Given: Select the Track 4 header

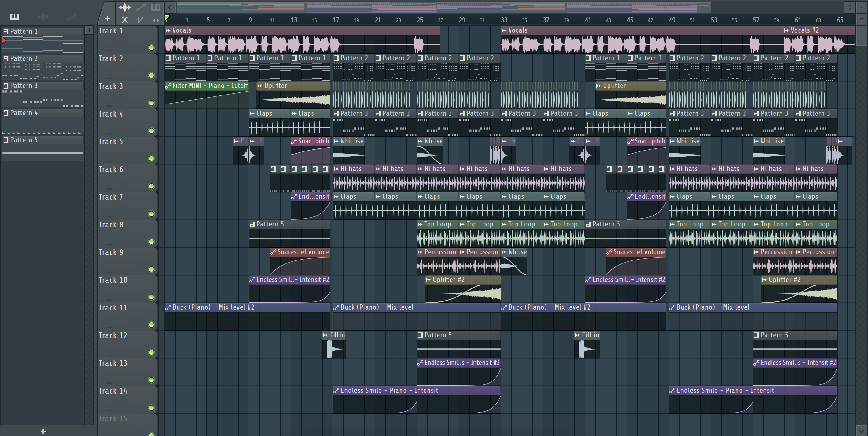Looking at the screenshot, I should click(127, 123).
